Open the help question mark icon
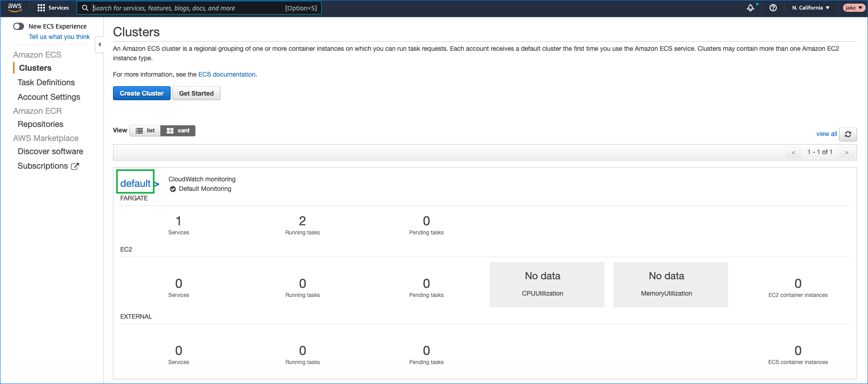Image resolution: width=868 pixels, height=384 pixels. (x=773, y=8)
